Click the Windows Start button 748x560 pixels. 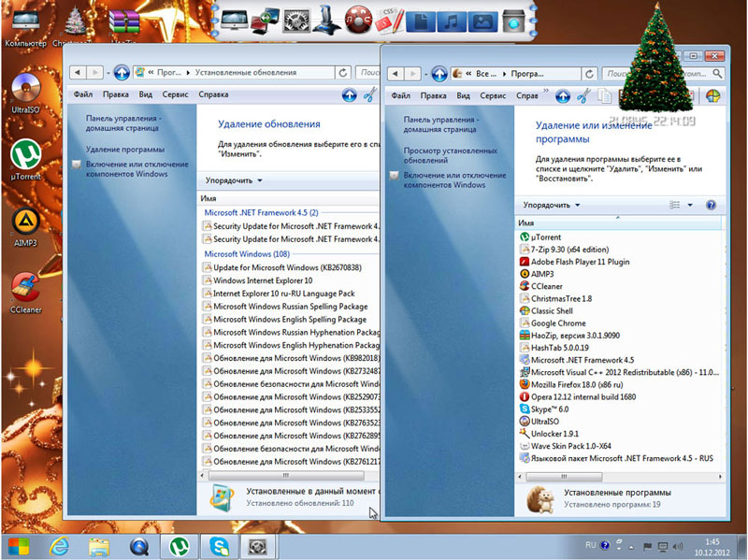(18, 545)
